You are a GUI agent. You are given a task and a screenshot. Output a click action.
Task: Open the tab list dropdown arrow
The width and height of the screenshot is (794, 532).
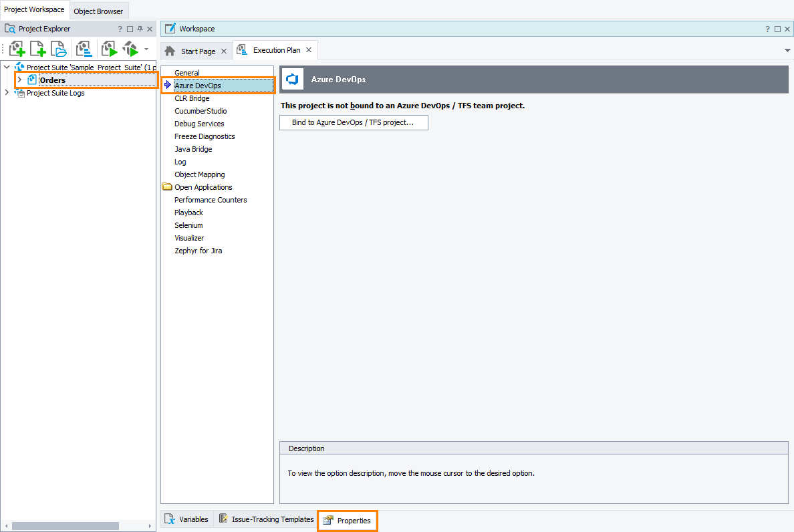(787, 49)
